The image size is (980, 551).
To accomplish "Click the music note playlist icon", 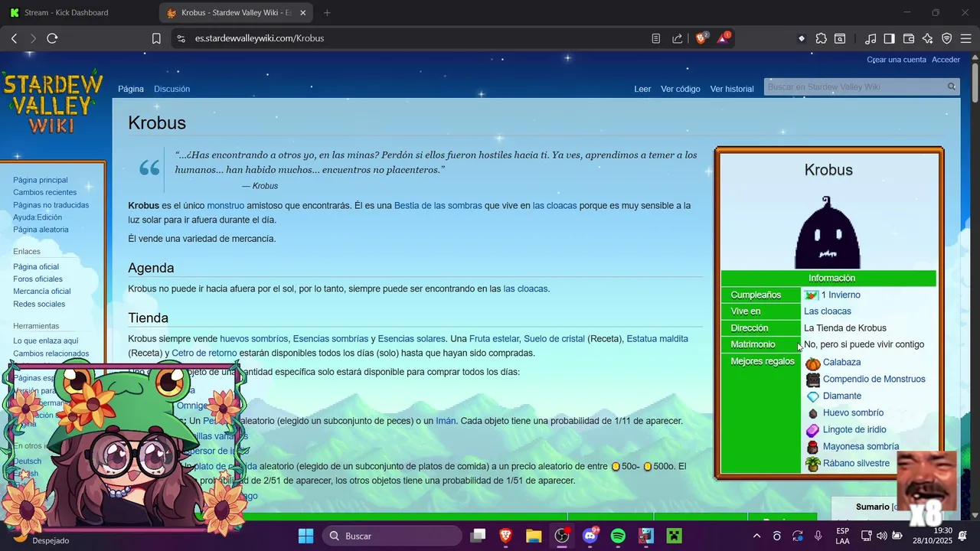I will 871,38.
